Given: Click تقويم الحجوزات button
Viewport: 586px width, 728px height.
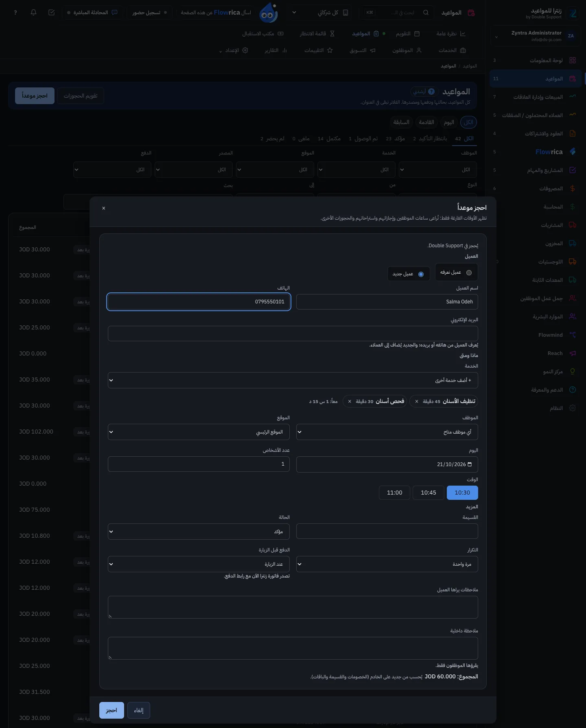Looking at the screenshot, I should pyautogui.click(x=81, y=96).
